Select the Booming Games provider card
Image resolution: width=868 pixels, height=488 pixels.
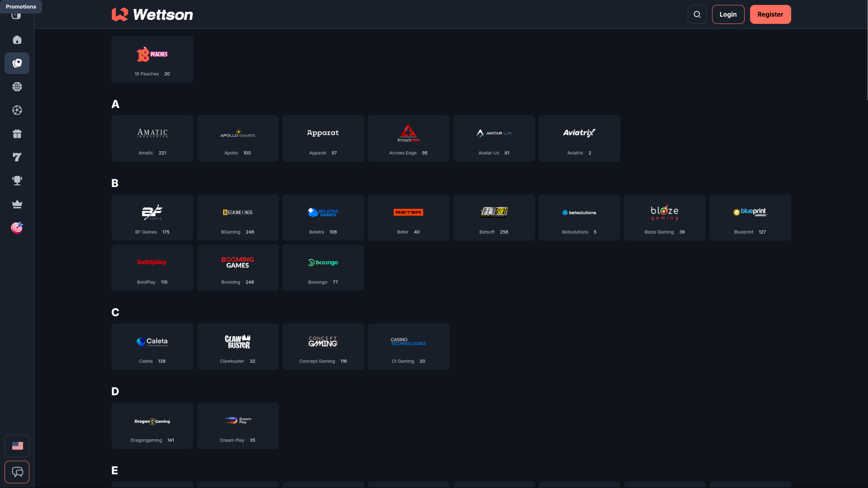pos(238,267)
